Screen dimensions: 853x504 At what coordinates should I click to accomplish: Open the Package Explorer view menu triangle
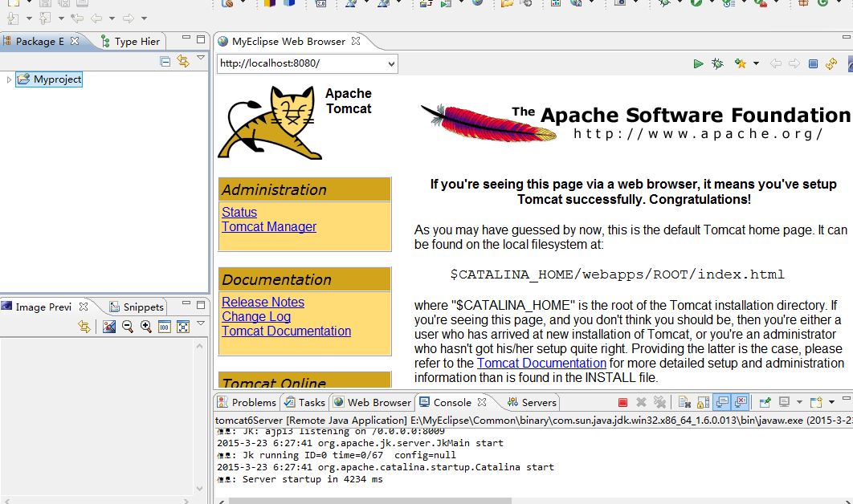tap(201, 58)
